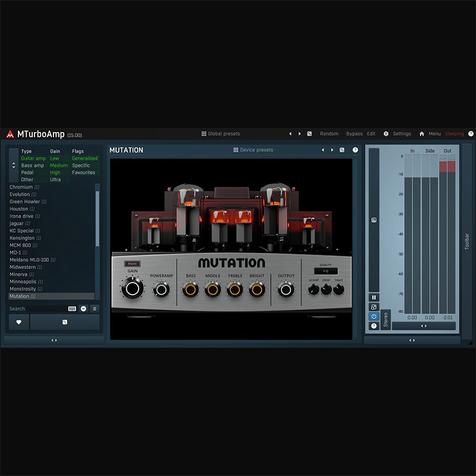The height and width of the screenshot is (476, 476).
Task: Click the Sleeping status label
Action: [455, 133]
